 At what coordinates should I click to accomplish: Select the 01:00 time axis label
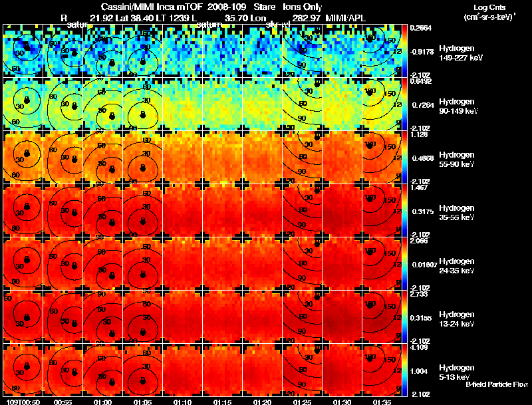pyautogui.click(x=102, y=402)
